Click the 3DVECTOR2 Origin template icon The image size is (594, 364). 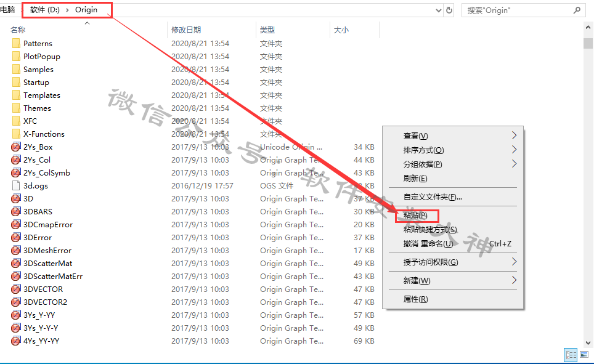pyautogui.click(x=16, y=302)
